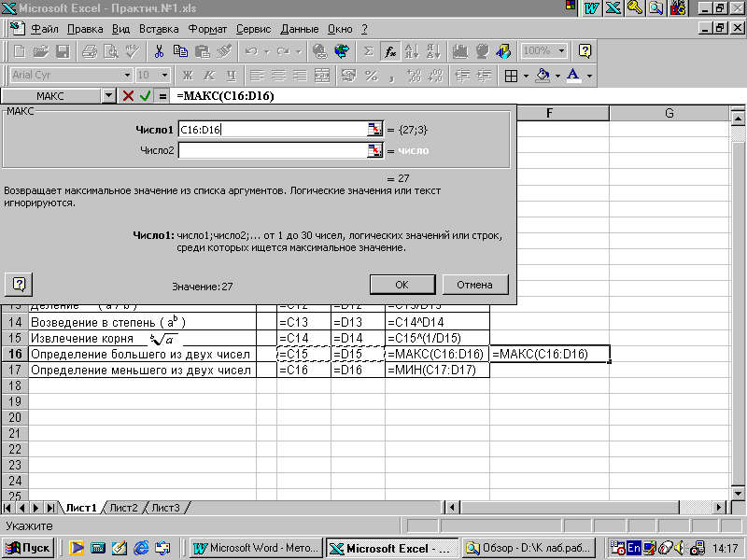Select column G header

coord(669,113)
